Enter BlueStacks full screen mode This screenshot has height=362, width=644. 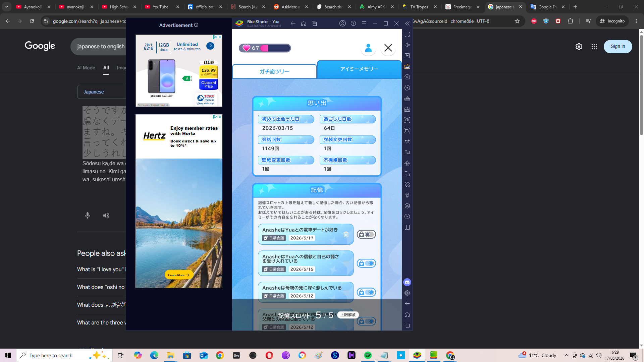coord(407,34)
